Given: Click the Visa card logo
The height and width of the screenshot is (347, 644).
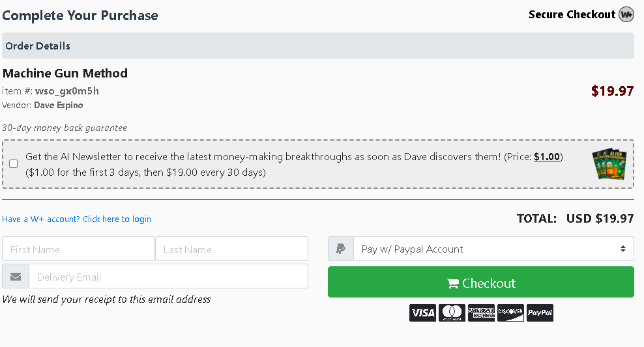Looking at the screenshot, I should 422,313.
